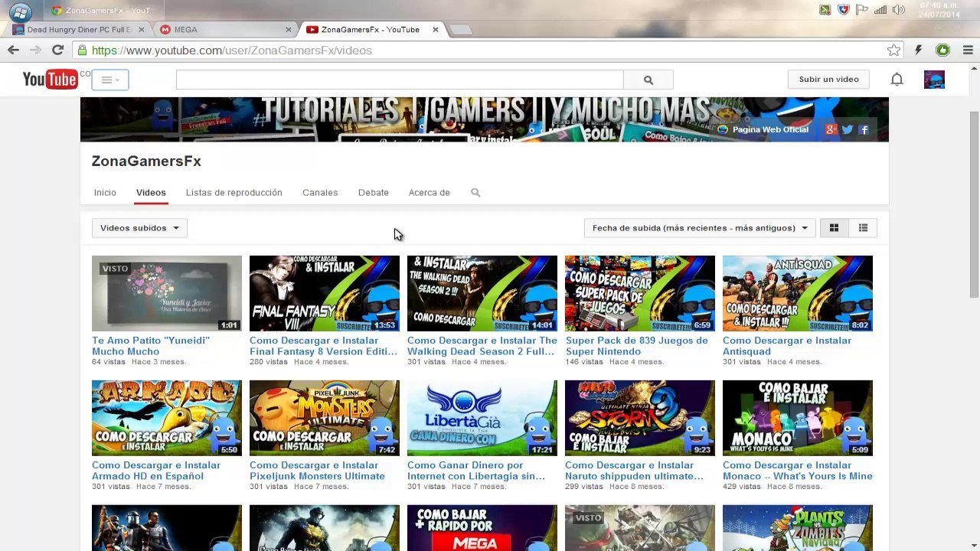Click the Subir un video button
980x551 pixels.
828,80
